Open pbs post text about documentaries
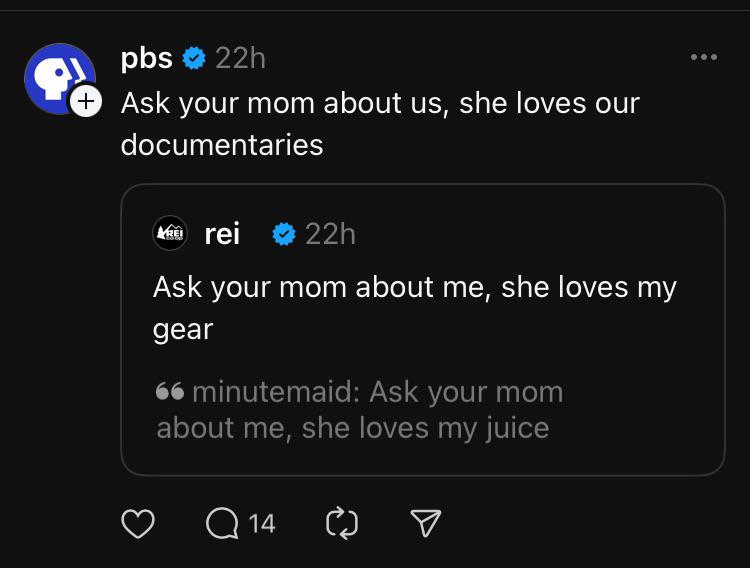 [380, 123]
